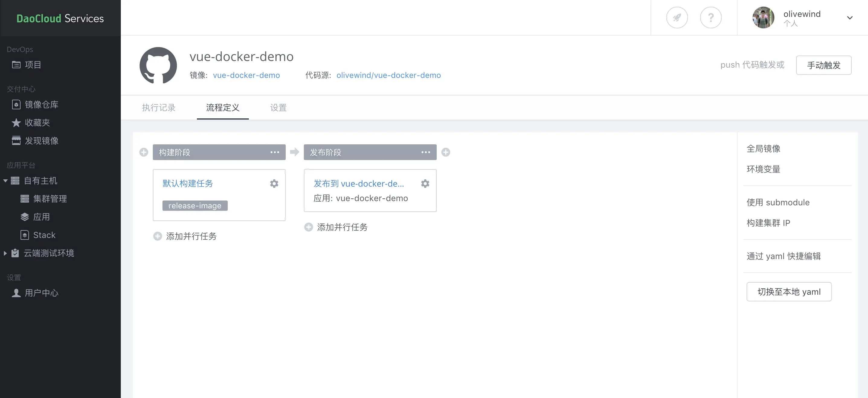Add a stage before 构建阶段 with plus icon
Viewport: 868px width, 398px height.
point(143,152)
